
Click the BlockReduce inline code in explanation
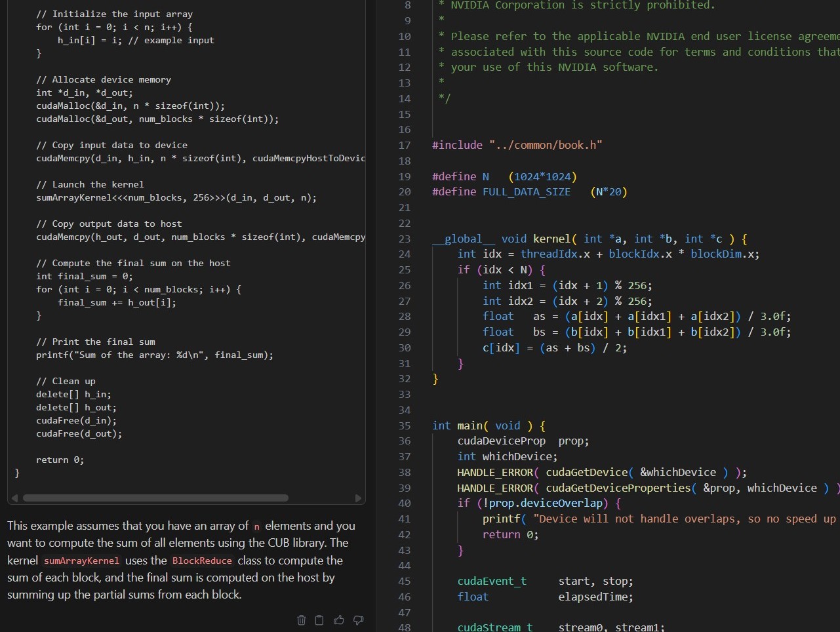point(202,561)
